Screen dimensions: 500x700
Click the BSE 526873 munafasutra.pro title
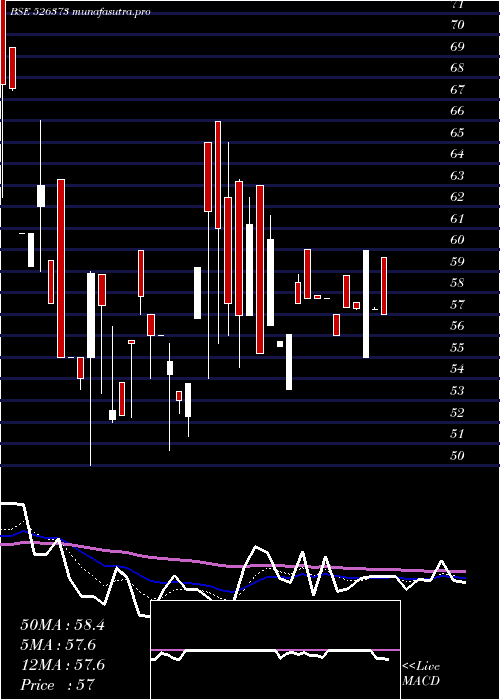tap(80, 12)
